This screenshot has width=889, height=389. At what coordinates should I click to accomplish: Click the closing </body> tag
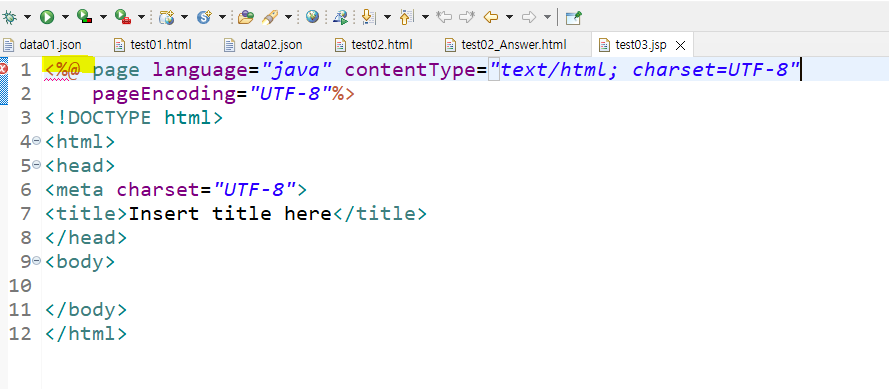[x=86, y=310]
